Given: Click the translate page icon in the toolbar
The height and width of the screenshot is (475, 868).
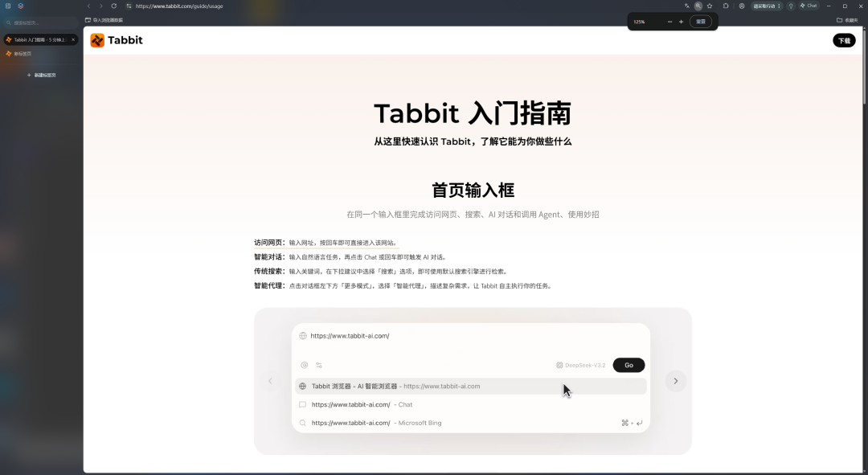Looking at the screenshot, I should (686, 6).
